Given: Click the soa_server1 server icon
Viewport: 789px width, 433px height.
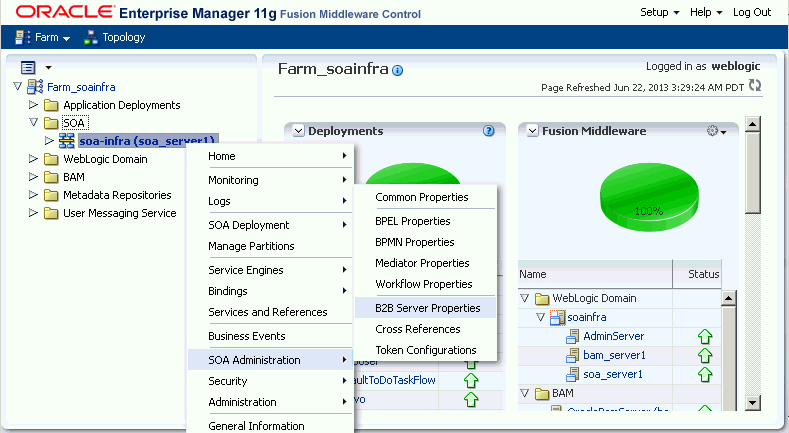Looking at the screenshot, I should (x=573, y=375).
